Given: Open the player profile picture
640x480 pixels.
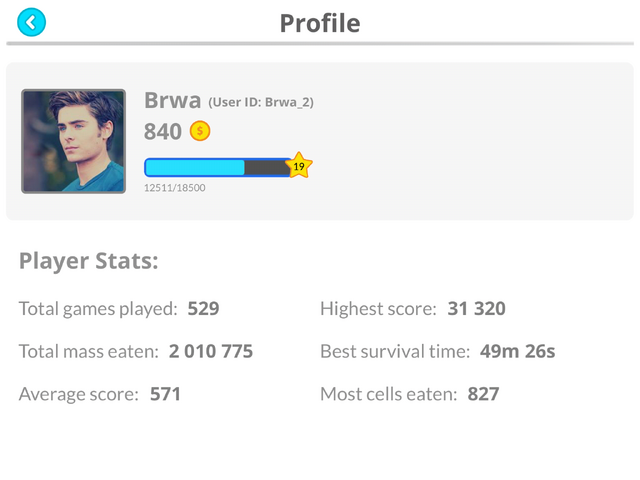Looking at the screenshot, I should [73, 141].
